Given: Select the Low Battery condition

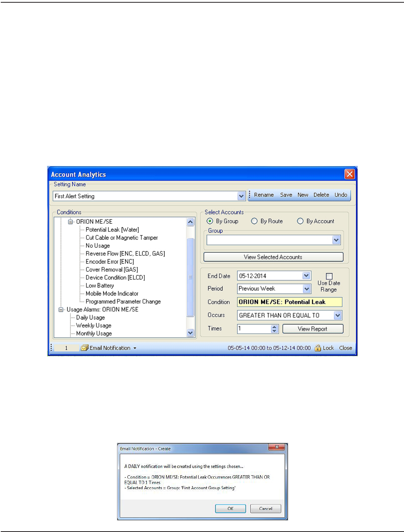Looking at the screenshot, I should 100,285.
